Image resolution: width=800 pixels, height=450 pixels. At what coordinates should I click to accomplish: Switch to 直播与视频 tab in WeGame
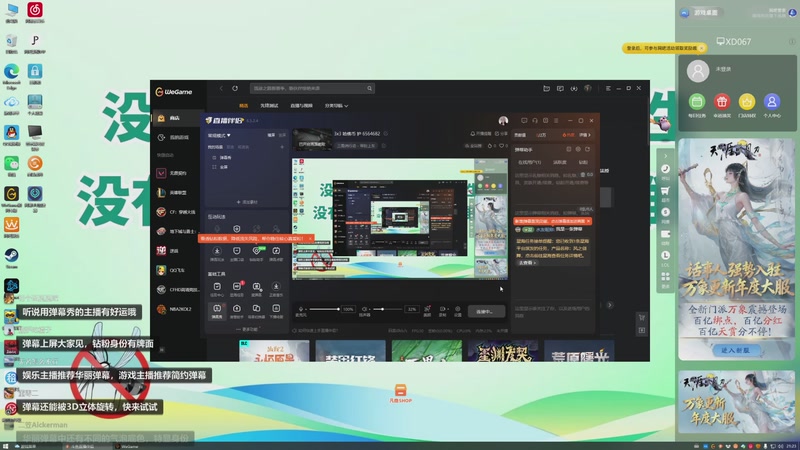[x=301, y=106]
